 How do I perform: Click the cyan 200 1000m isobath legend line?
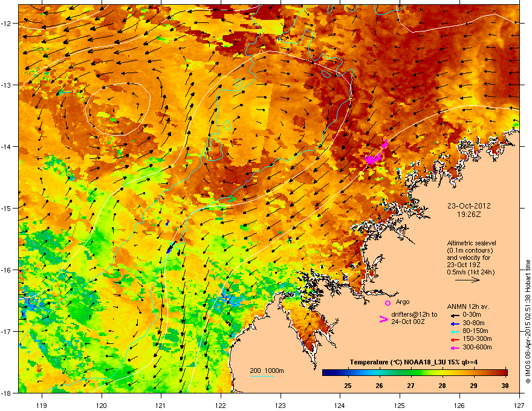[262, 376]
